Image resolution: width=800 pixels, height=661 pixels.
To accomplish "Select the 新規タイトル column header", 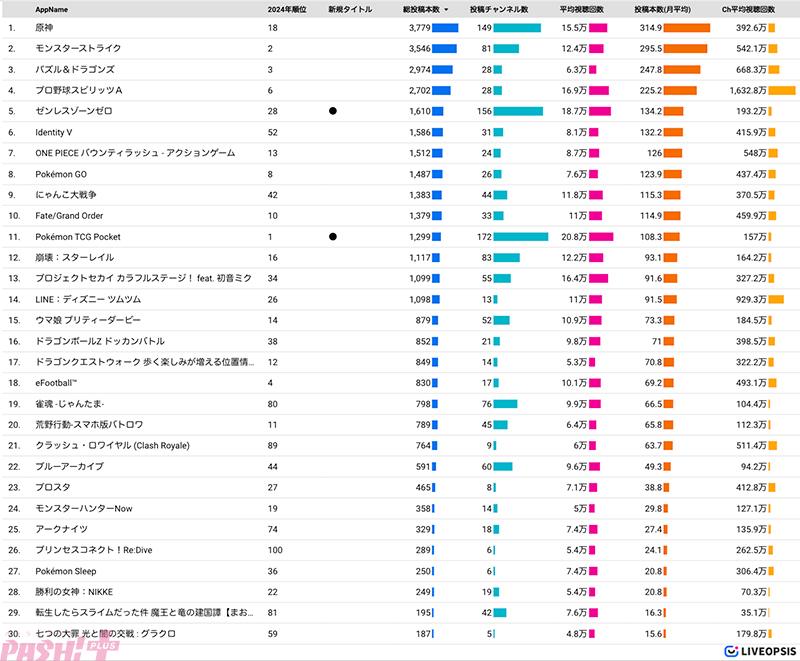I will [x=349, y=9].
